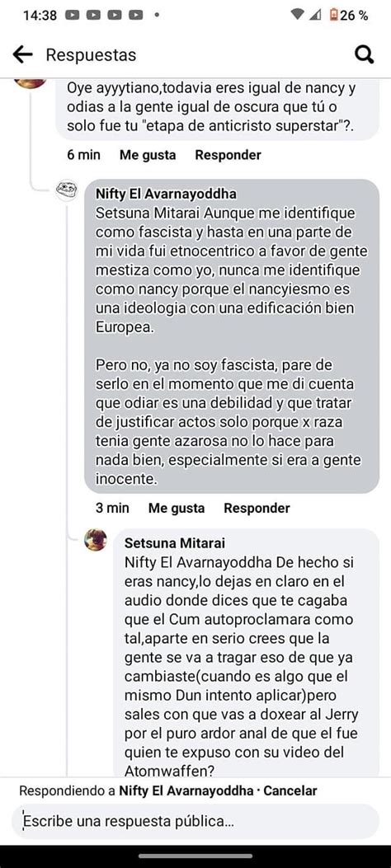The image size is (391, 868).
Task: Open search with the magnifier icon
Action: coord(364,54)
